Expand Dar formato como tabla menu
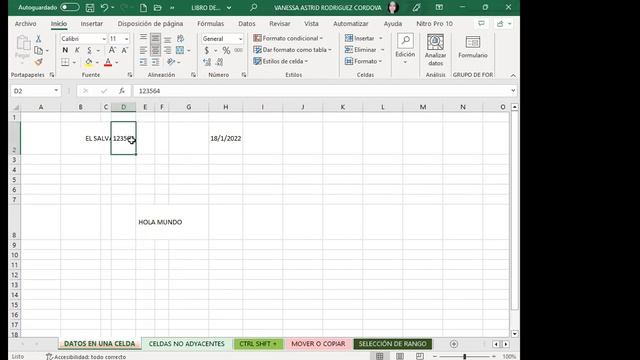 pyautogui.click(x=292, y=49)
